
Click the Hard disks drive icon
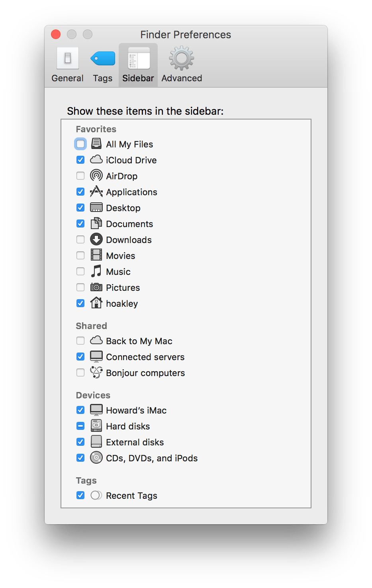point(96,426)
